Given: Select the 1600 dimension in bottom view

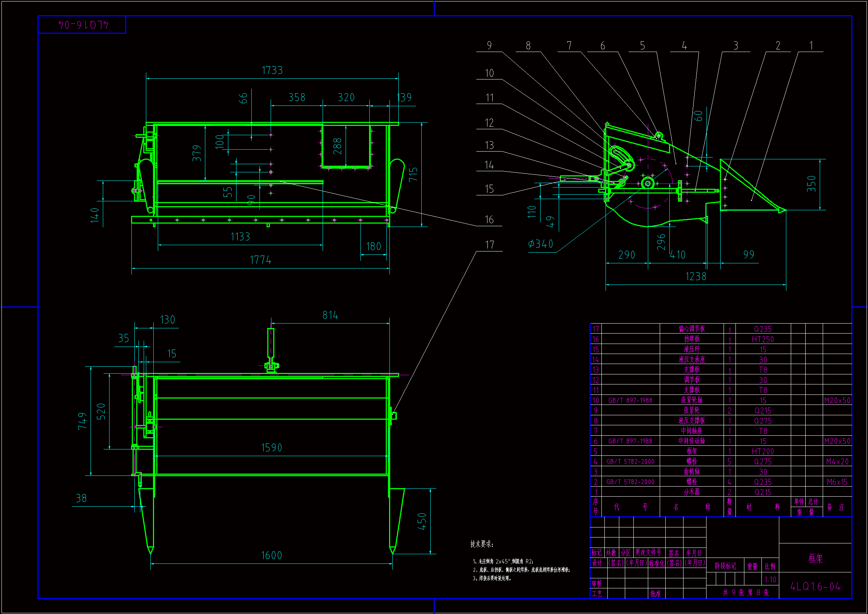Looking at the screenshot, I should [271, 555].
